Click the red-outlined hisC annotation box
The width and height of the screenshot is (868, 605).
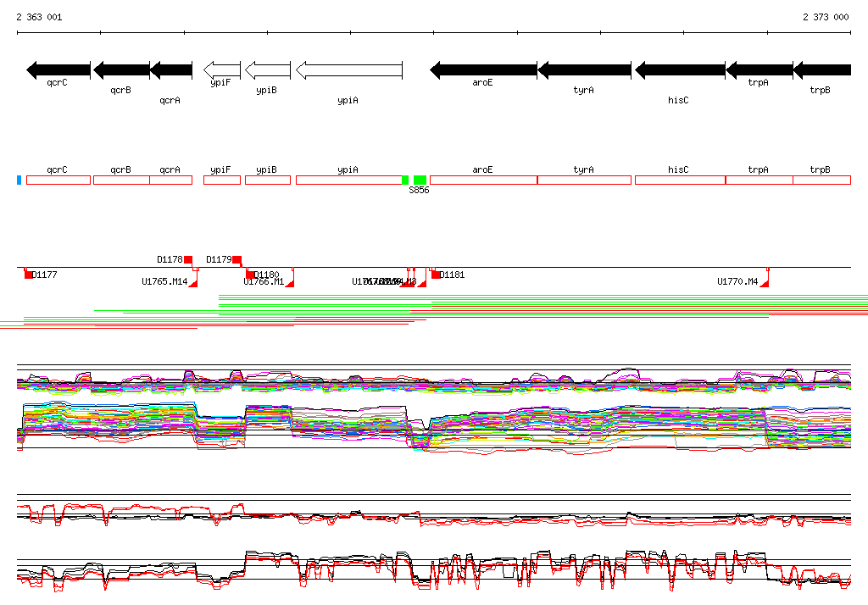[679, 180]
